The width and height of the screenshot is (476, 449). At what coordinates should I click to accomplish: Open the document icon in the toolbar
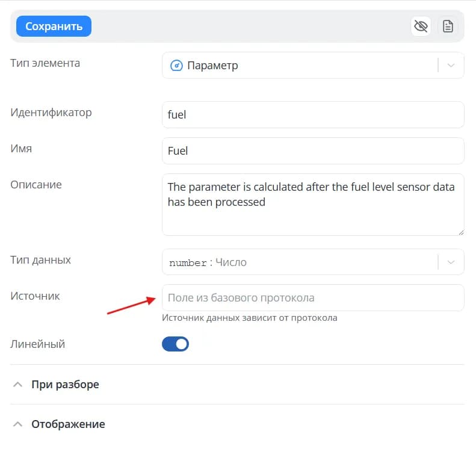pos(448,26)
